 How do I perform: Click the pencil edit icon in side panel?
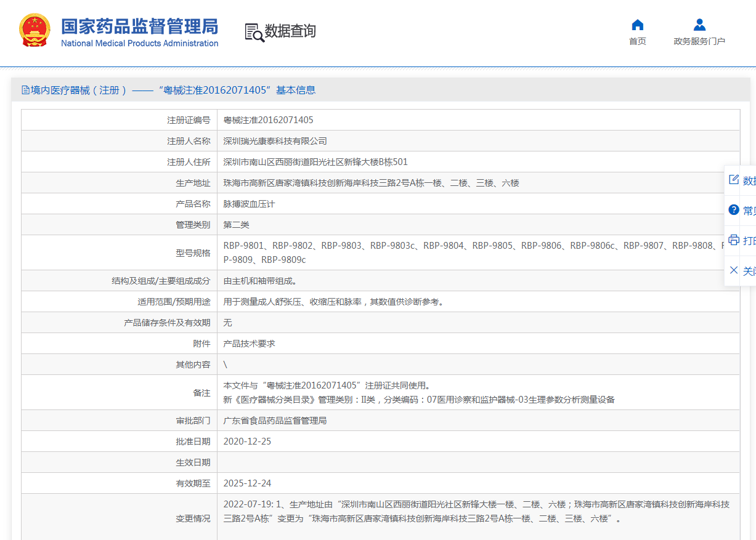(733, 180)
